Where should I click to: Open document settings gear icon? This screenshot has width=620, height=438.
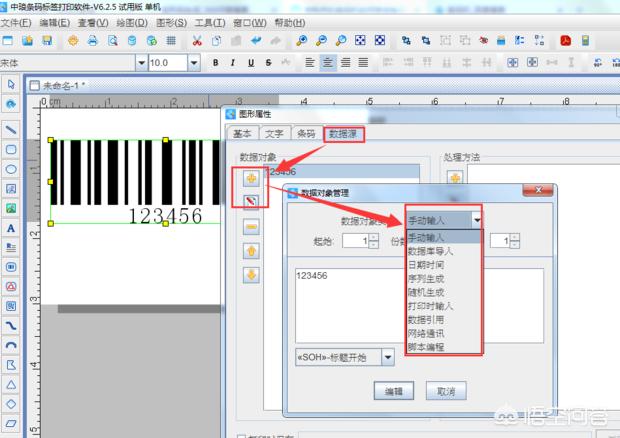pos(73,41)
